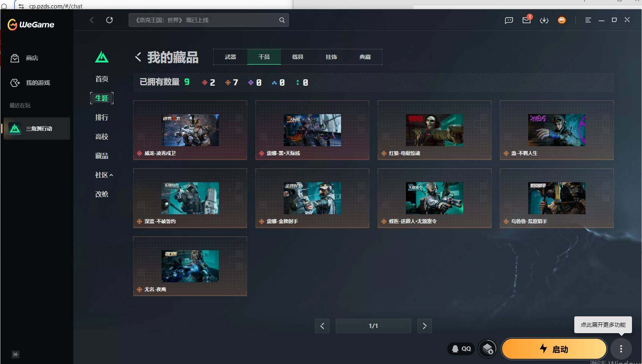Switch to the 干员 operators tab
The height and width of the screenshot is (364, 642).
[264, 57]
